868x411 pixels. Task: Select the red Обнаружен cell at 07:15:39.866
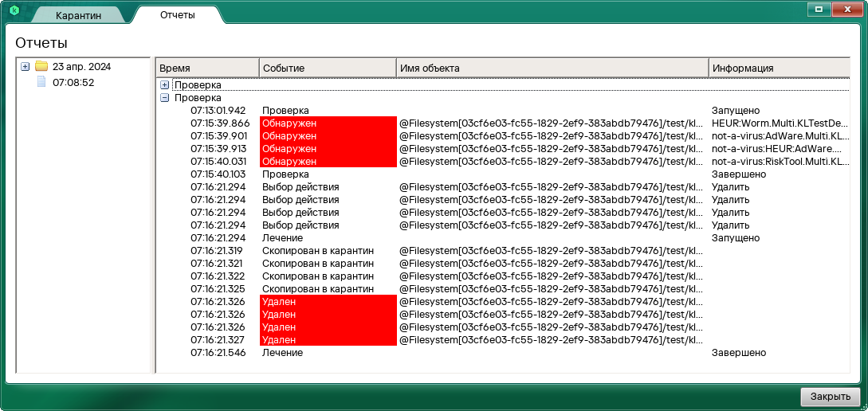(x=328, y=123)
